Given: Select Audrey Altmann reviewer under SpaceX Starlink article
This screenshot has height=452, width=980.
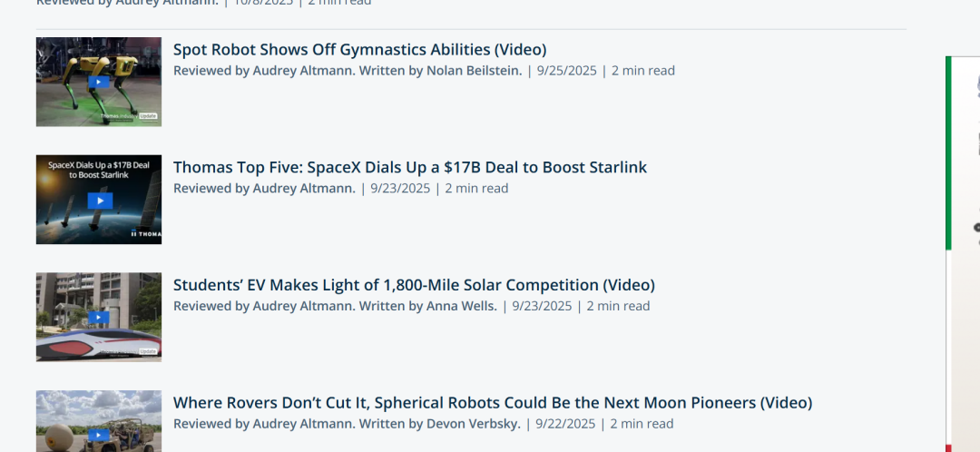Looking at the screenshot, I should tap(303, 189).
